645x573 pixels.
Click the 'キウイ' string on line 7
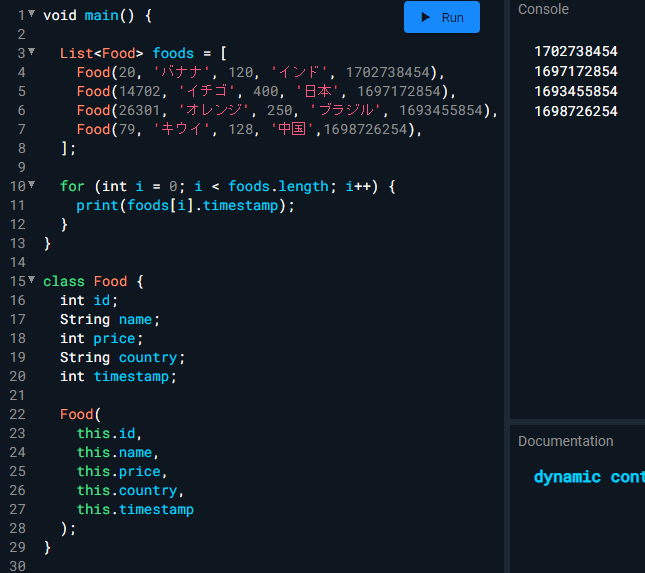pos(181,129)
